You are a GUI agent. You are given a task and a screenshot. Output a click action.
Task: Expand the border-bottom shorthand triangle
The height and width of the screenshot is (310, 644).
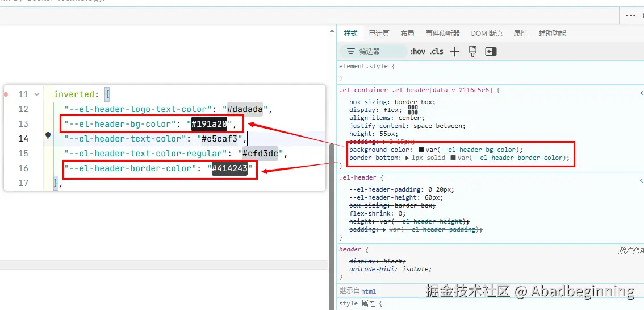(407, 158)
